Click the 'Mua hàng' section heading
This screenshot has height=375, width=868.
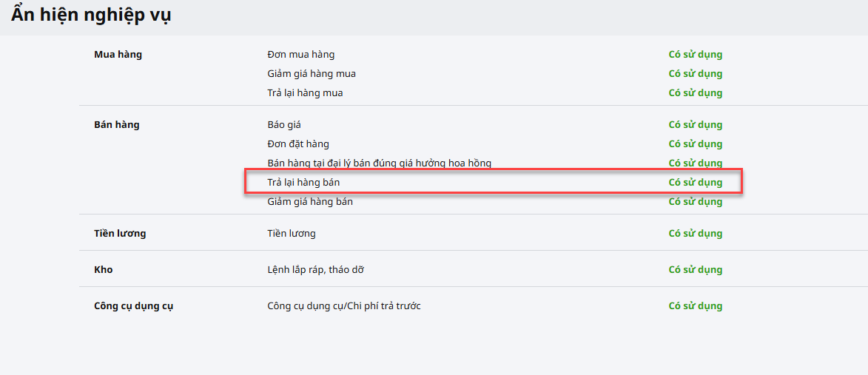(118, 55)
